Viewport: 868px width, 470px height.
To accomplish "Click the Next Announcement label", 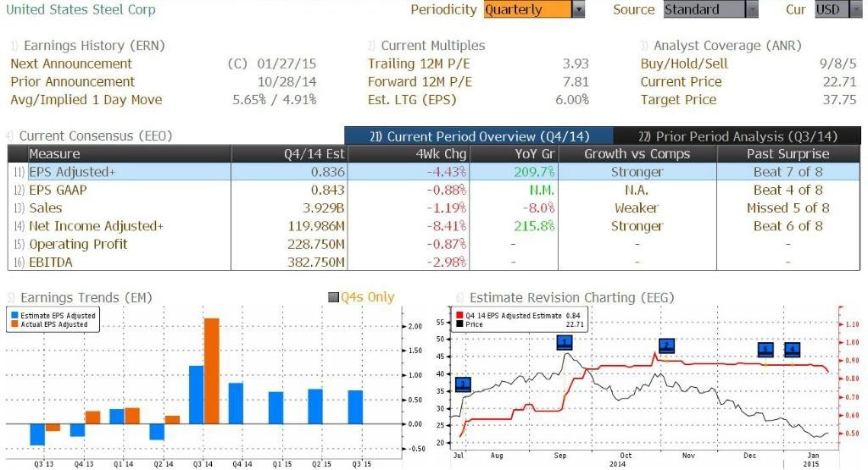I will point(71,64).
